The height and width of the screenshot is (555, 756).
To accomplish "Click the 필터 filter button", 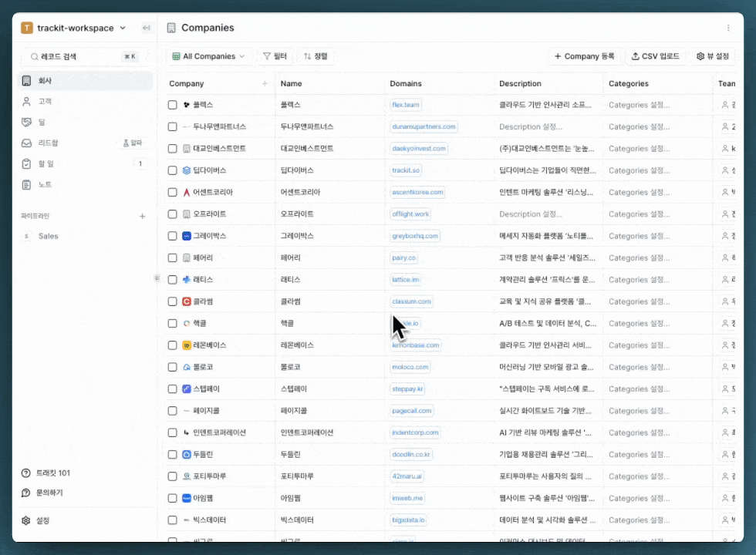I will [x=275, y=56].
